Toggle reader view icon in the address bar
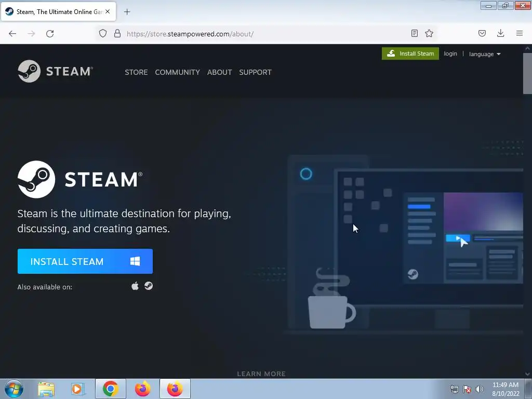The height and width of the screenshot is (399, 532). (x=414, y=33)
